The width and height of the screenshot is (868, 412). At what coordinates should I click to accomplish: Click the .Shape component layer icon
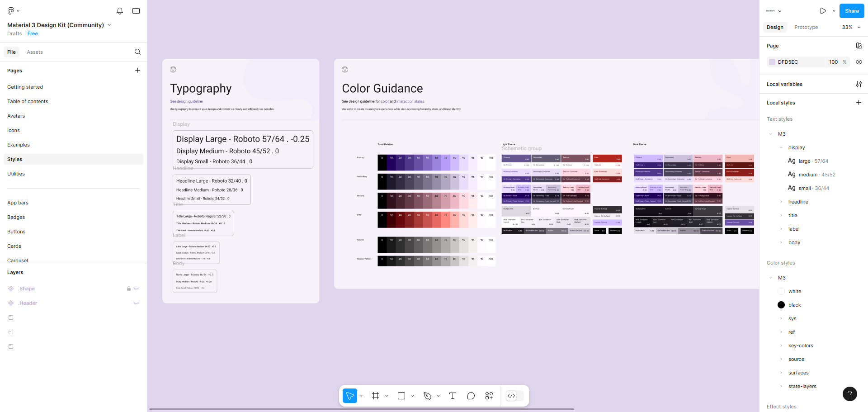coord(11,289)
